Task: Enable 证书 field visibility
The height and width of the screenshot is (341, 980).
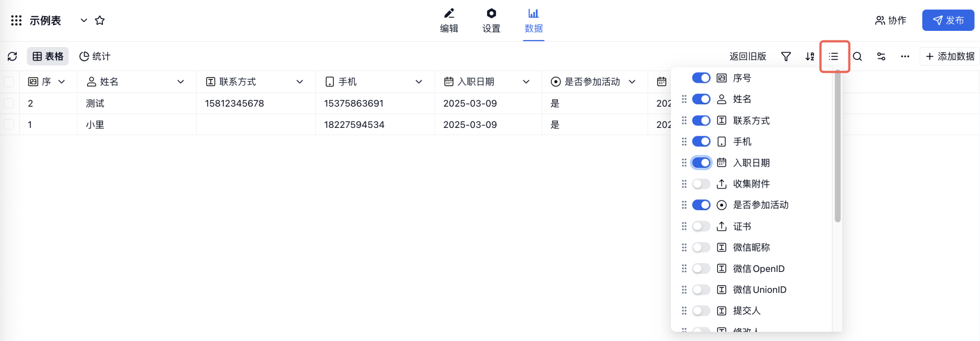Action: pos(701,226)
